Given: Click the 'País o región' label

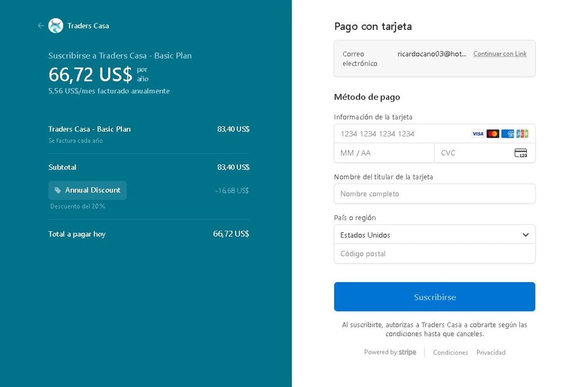Looking at the screenshot, I should pos(355,218).
